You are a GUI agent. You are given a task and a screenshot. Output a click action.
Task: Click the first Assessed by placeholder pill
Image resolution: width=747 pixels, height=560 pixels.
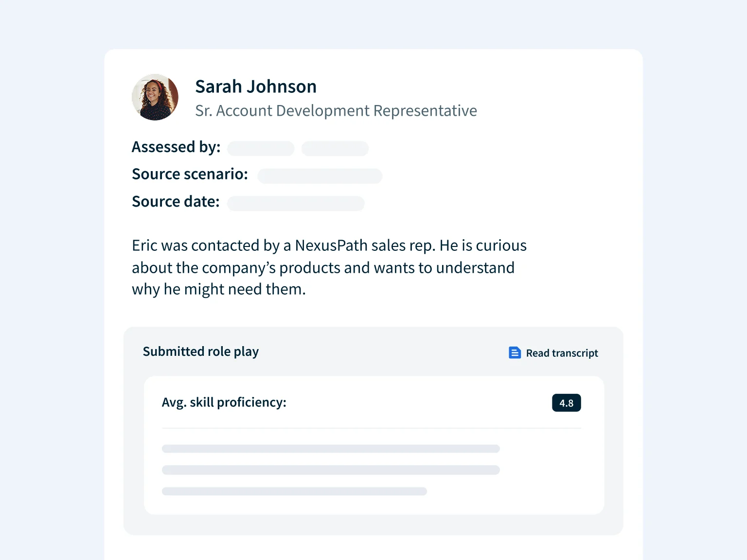click(x=261, y=148)
